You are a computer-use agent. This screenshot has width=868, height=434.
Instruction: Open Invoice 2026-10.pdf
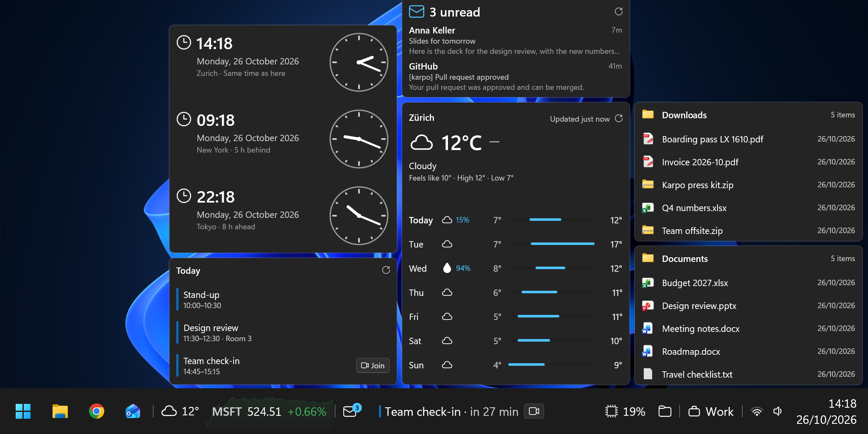point(748,162)
